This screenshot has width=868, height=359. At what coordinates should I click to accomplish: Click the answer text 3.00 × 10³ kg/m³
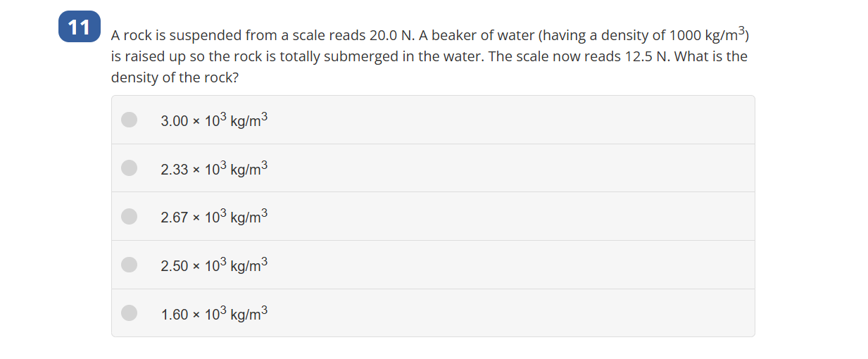tap(214, 120)
